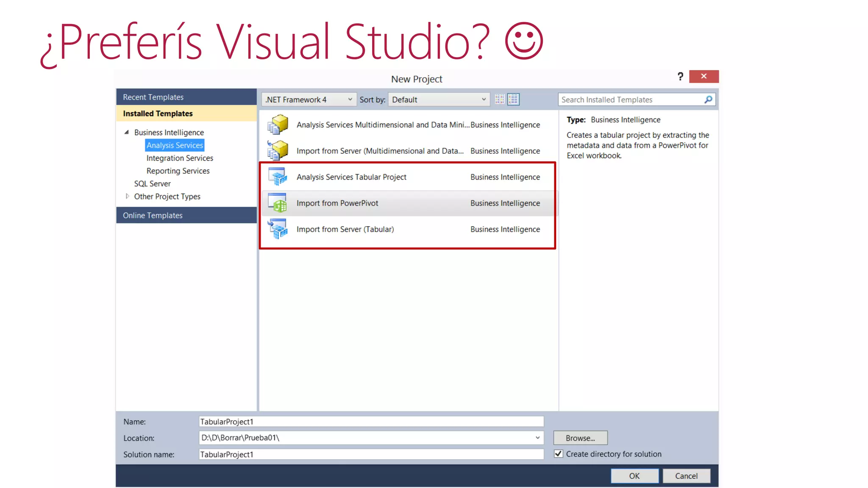Image resolution: width=868 pixels, height=488 pixels.
Task: Open the Location path dropdown arrow
Action: point(537,438)
